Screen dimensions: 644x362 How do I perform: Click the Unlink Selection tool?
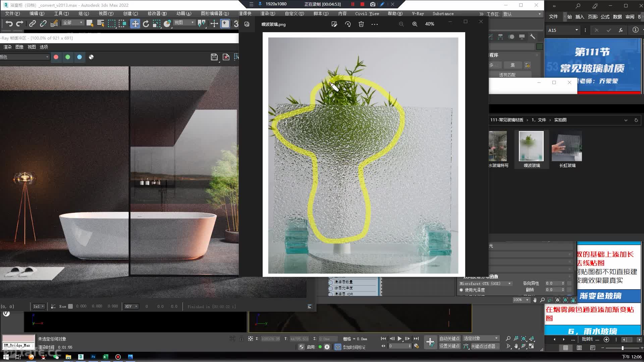pyautogui.click(x=43, y=23)
